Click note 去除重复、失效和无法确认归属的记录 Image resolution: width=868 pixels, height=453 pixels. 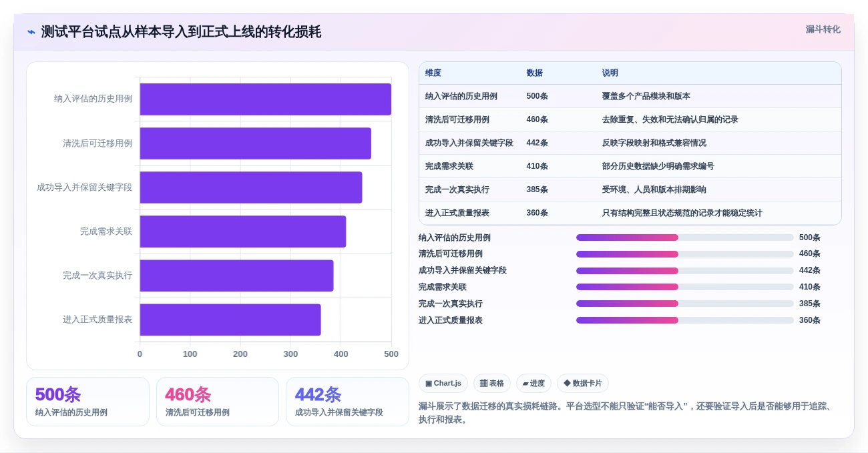(670, 119)
